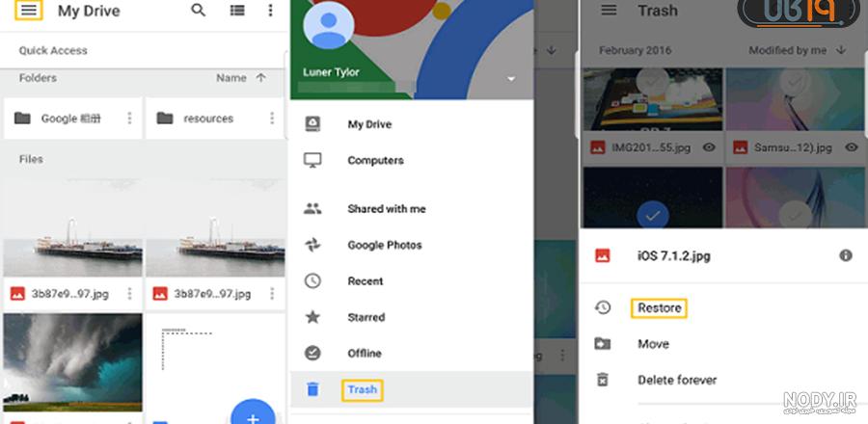Click the Google Photos pinwheel icon
The image size is (868, 424).
click(312, 245)
